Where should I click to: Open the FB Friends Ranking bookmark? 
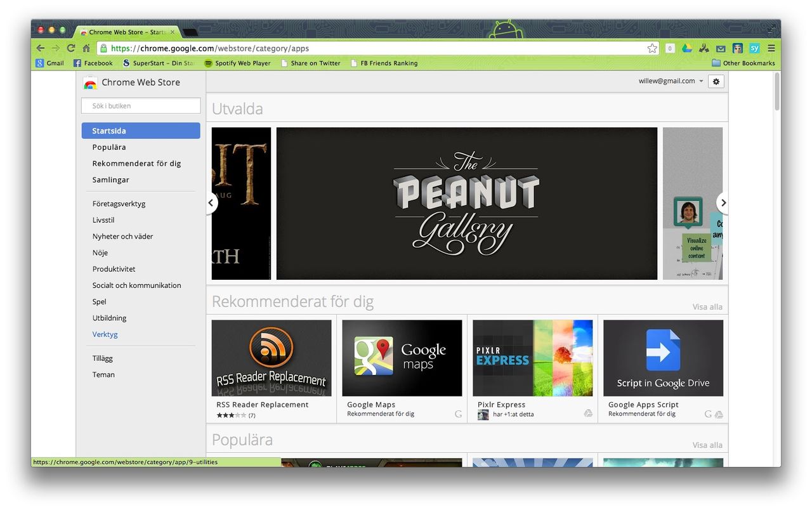[384, 63]
